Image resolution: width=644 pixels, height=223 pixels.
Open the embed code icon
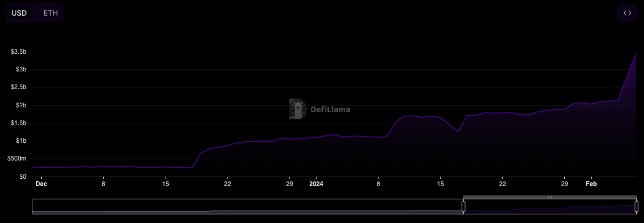click(x=627, y=13)
